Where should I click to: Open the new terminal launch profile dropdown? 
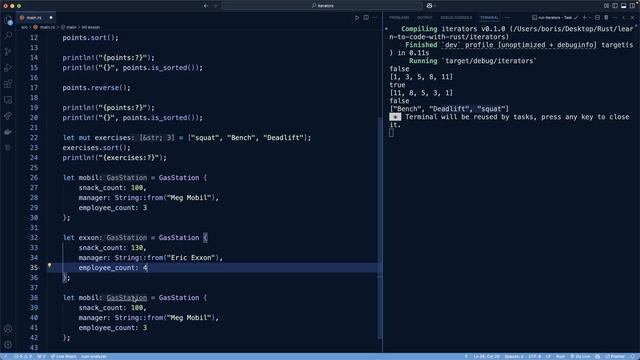[590, 18]
